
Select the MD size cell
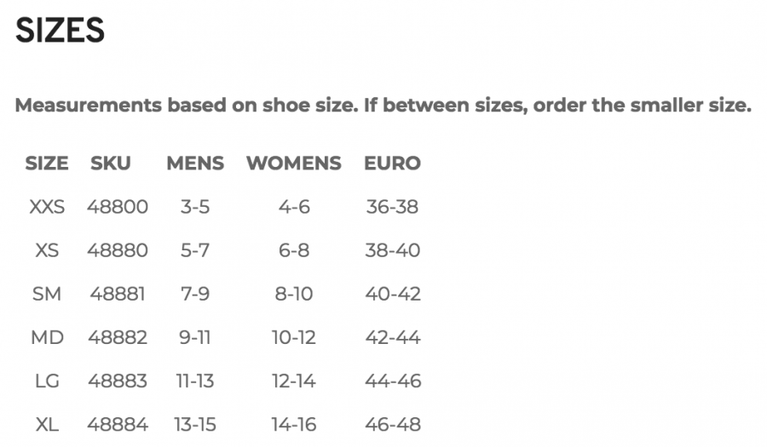coord(47,338)
